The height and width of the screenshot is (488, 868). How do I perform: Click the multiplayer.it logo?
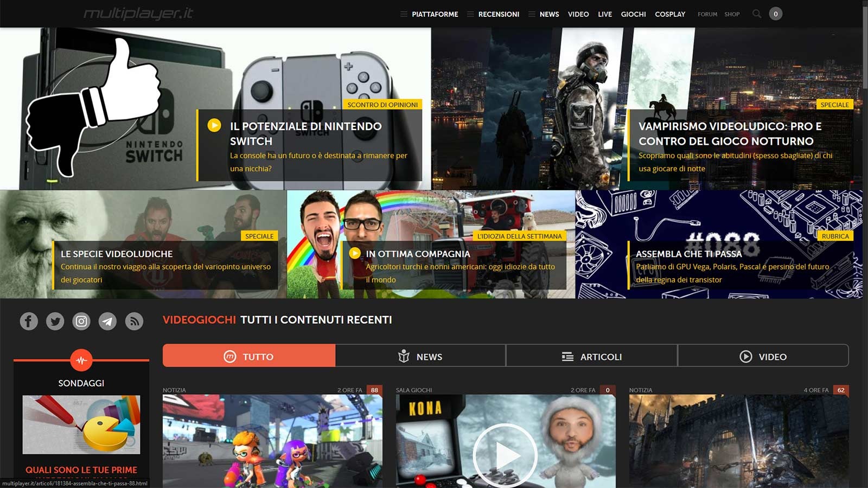(138, 14)
